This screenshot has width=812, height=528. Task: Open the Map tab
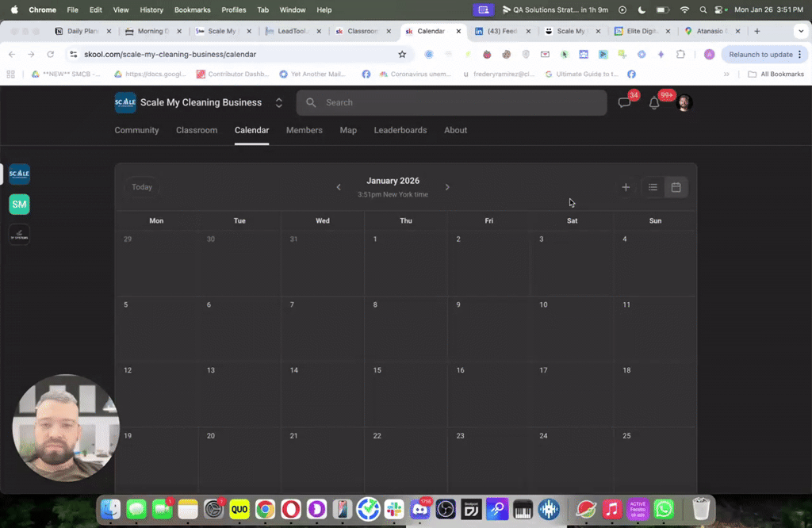tap(348, 131)
